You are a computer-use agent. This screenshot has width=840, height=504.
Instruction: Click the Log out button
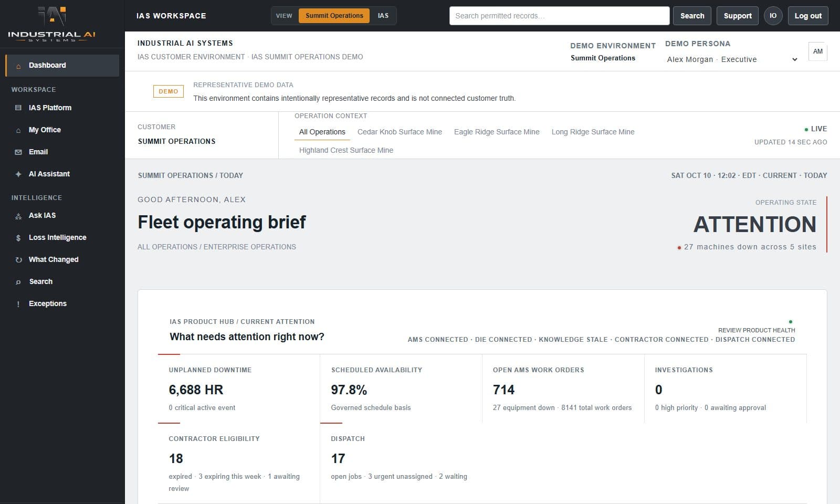pos(808,16)
